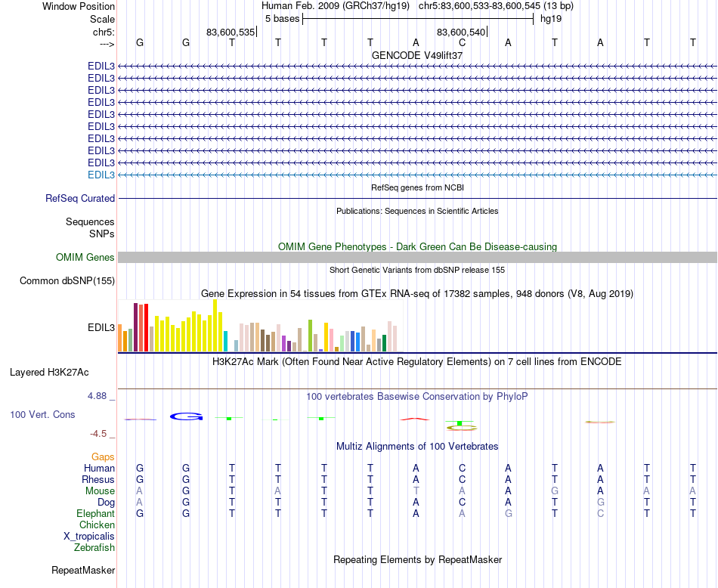Image resolution: width=718 pixels, height=588 pixels.
Task: Click the gray G in the Elephant row
Action: point(509,513)
